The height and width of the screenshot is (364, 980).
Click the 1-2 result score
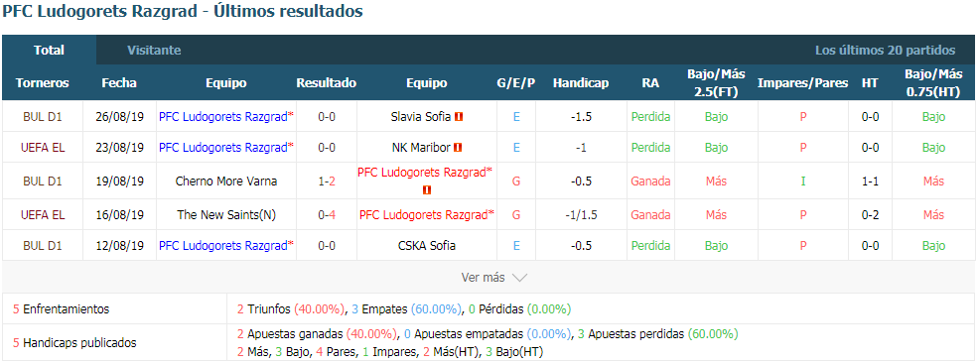(x=327, y=182)
